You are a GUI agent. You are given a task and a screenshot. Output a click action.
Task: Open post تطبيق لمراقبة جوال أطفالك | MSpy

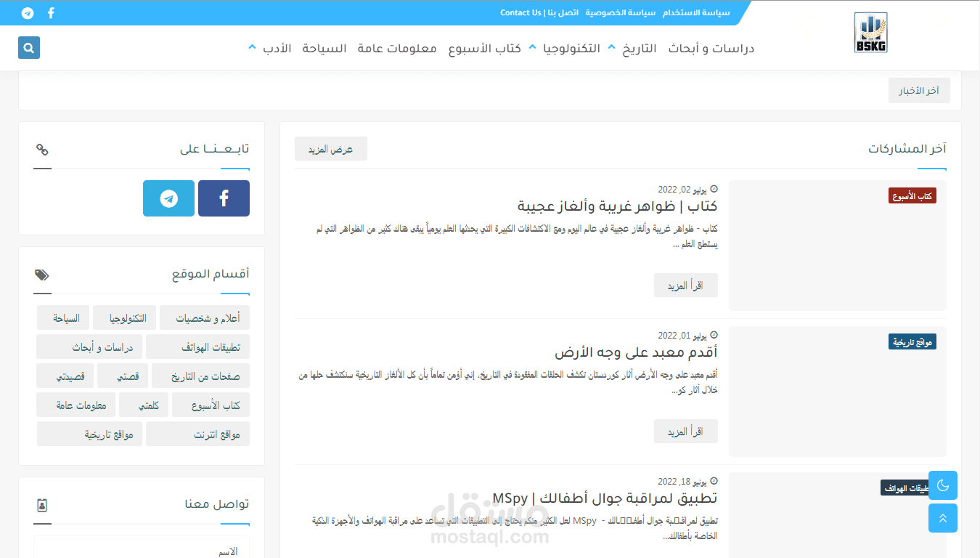pyautogui.click(x=605, y=498)
